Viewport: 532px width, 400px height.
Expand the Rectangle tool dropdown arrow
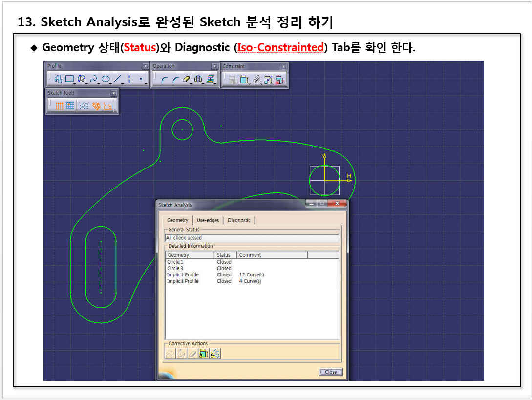click(75, 83)
